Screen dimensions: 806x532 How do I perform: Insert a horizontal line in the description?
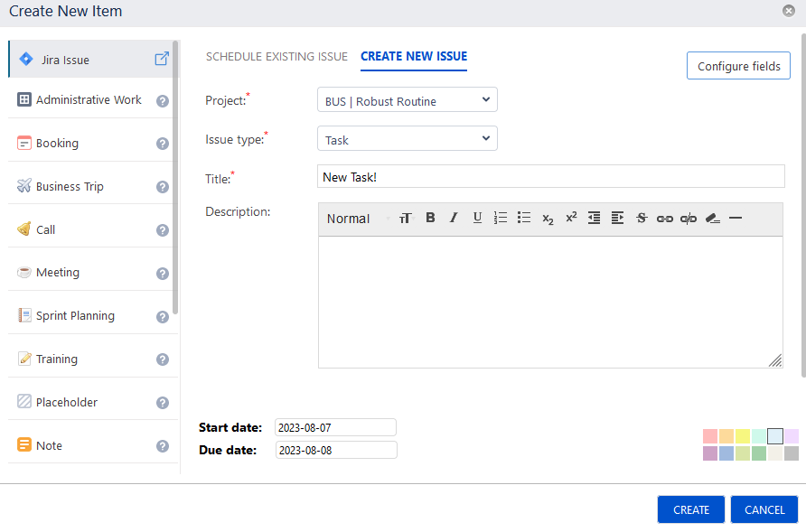point(736,218)
